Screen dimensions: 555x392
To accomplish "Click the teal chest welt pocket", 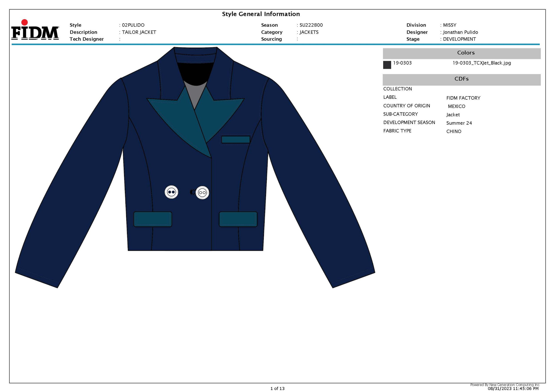I will pyautogui.click(x=236, y=140).
